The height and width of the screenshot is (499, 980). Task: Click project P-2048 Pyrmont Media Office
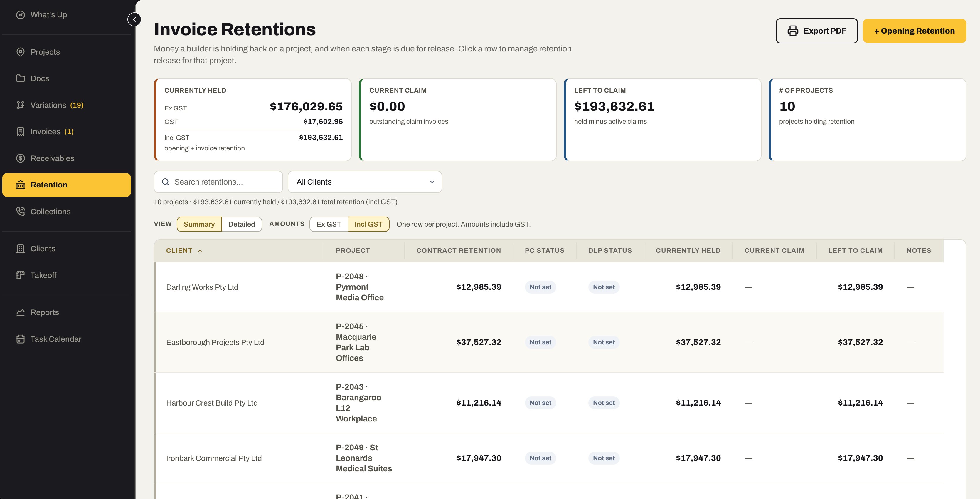[x=360, y=287]
